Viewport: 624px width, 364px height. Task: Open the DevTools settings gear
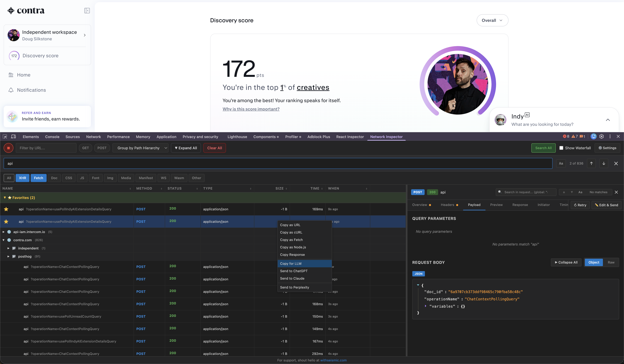point(602,137)
